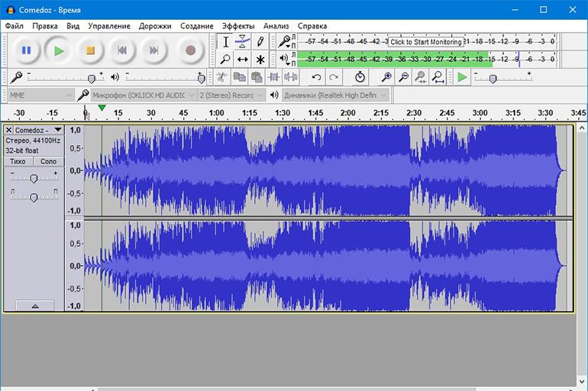This screenshot has width=588, height=391.
Task: Click the Paste icon
Action: point(257,77)
